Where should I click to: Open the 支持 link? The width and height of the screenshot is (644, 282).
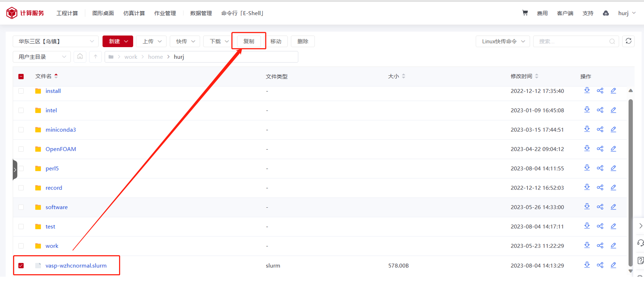point(588,13)
